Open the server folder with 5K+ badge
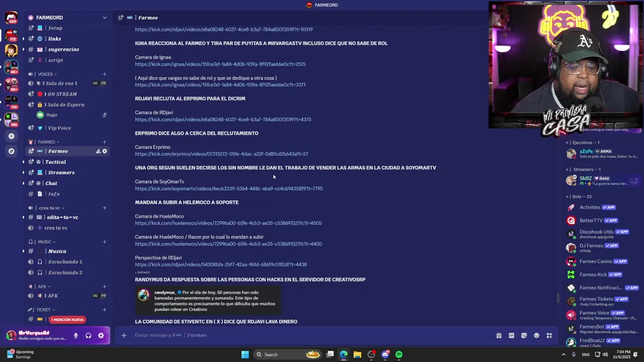 pyautogui.click(x=11, y=84)
